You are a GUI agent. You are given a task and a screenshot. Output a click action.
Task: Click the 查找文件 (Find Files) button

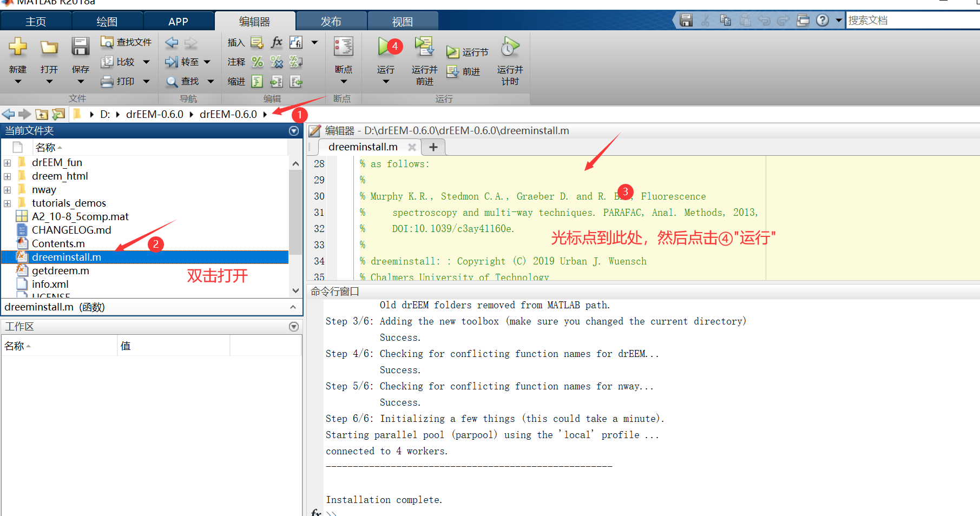click(x=126, y=42)
